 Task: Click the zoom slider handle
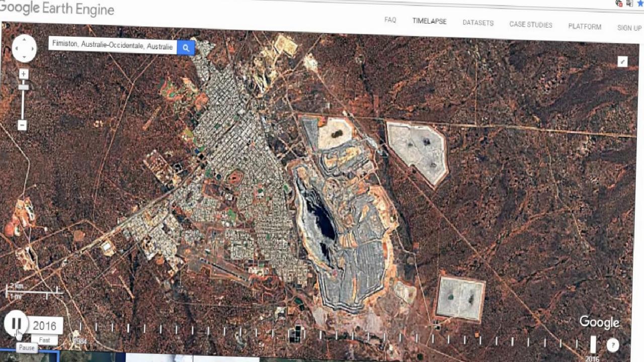[23, 87]
